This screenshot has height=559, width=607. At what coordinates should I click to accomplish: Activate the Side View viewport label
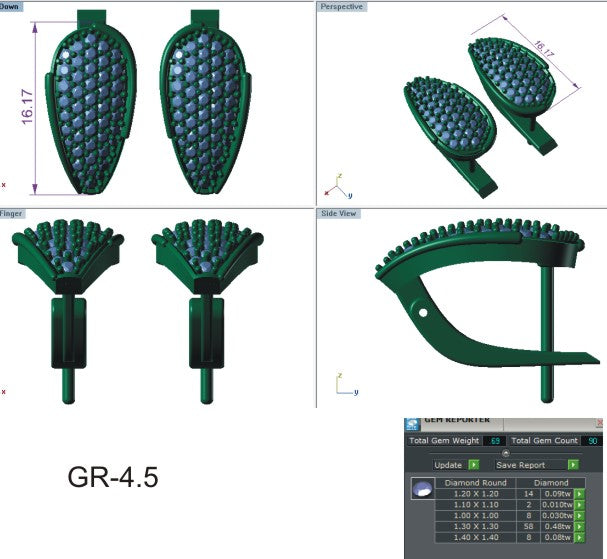tap(338, 214)
